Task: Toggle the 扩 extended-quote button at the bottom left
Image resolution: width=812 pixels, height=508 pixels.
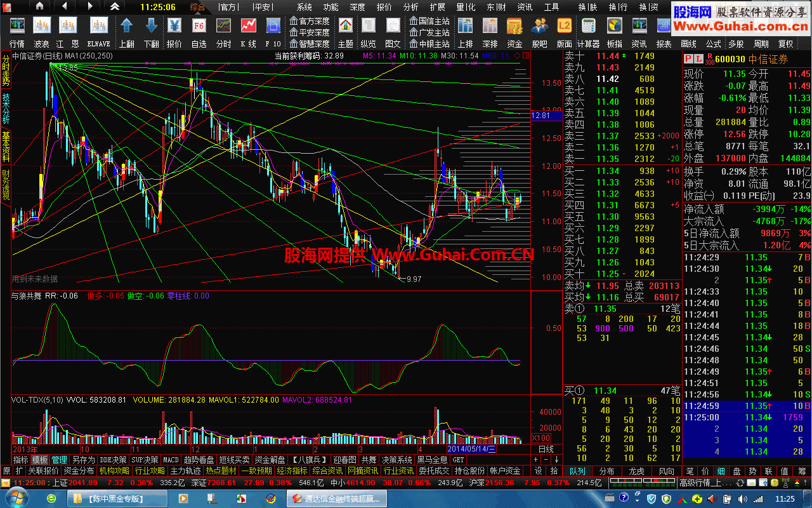Action: coord(19,471)
